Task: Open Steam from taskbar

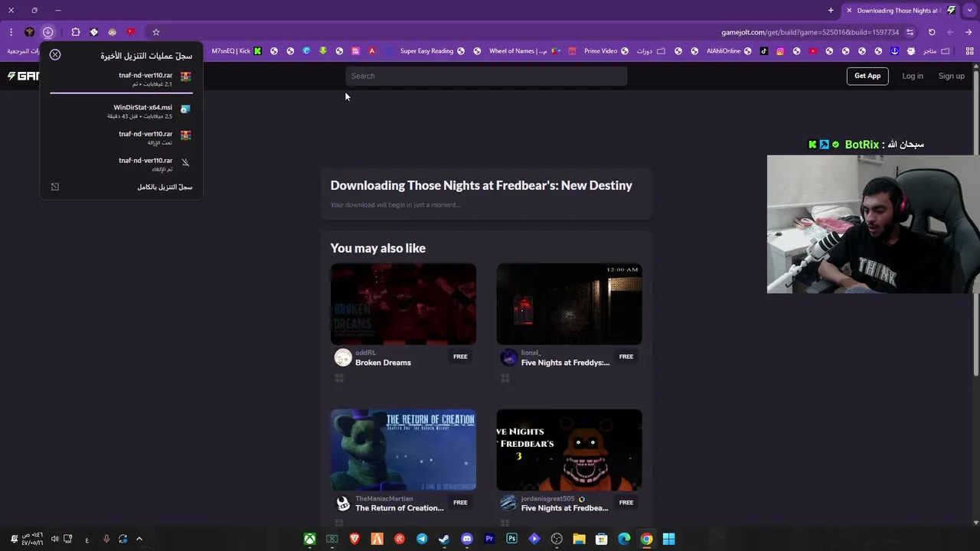Action: pyautogui.click(x=444, y=539)
